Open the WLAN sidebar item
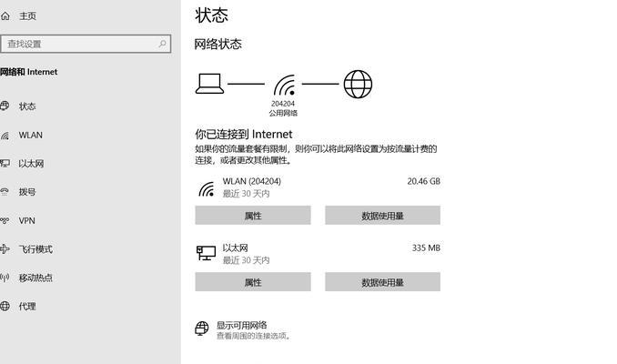The image size is (617, 364). [30, 135]
